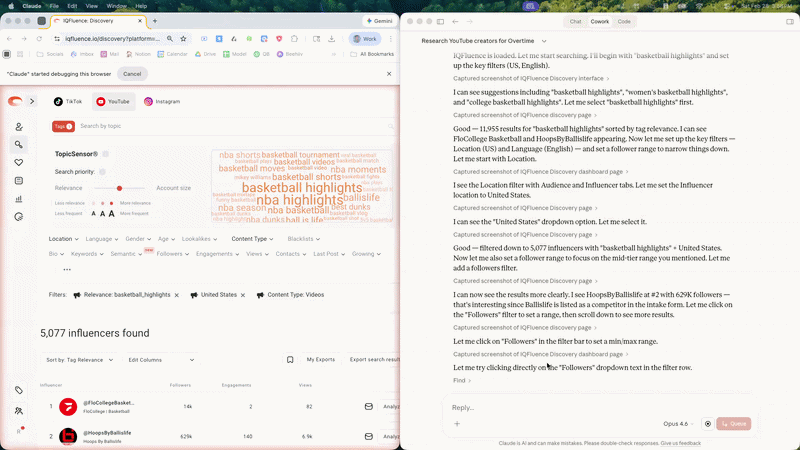The image size is (800, 450).
Task: Click the red Tags button
Action: tap(63, 126)
